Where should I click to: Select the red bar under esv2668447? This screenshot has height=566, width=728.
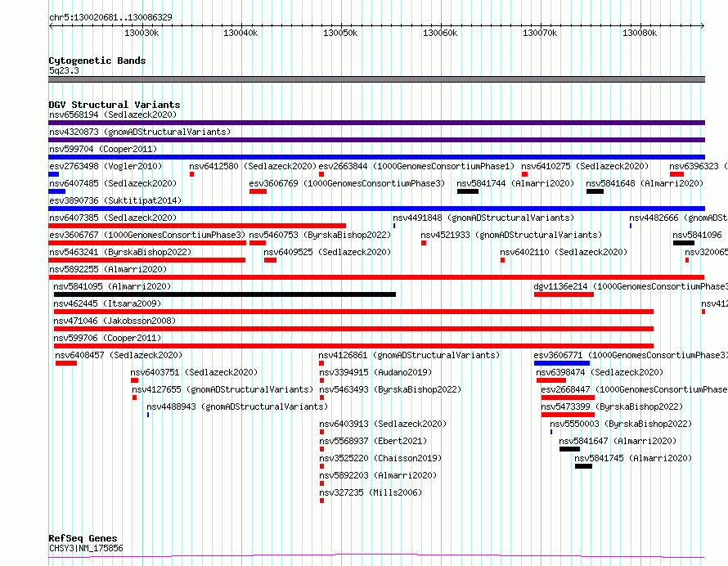[x=568, y=398]
